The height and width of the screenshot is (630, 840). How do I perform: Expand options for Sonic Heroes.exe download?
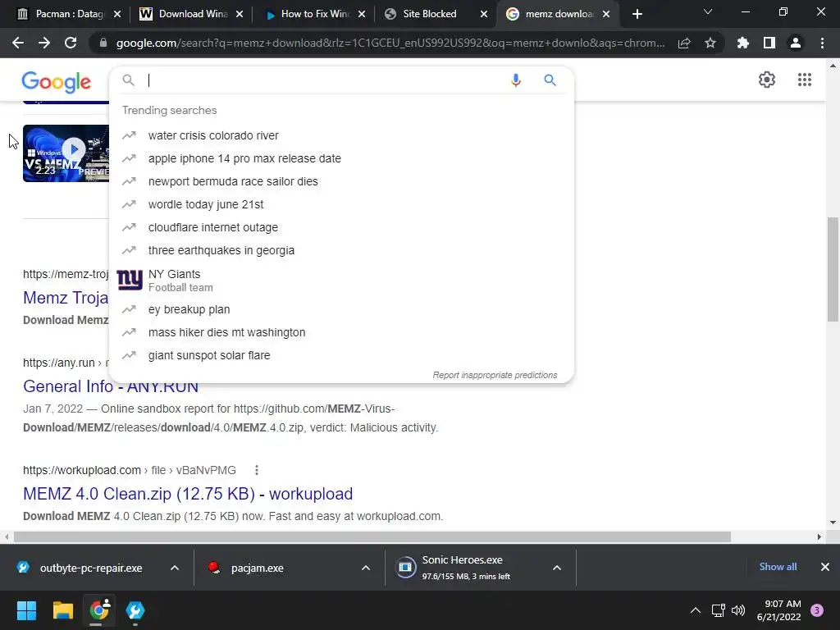[x=557, y=568]
